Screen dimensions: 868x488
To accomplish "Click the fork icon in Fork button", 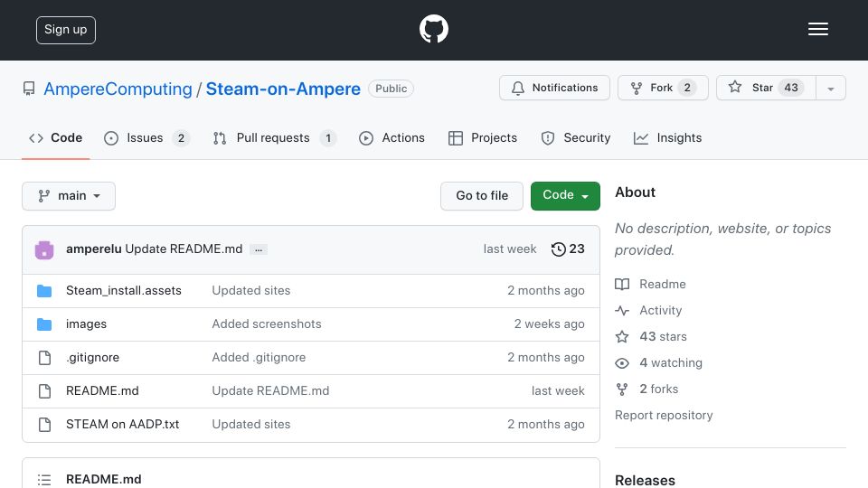I will [637, 88].
